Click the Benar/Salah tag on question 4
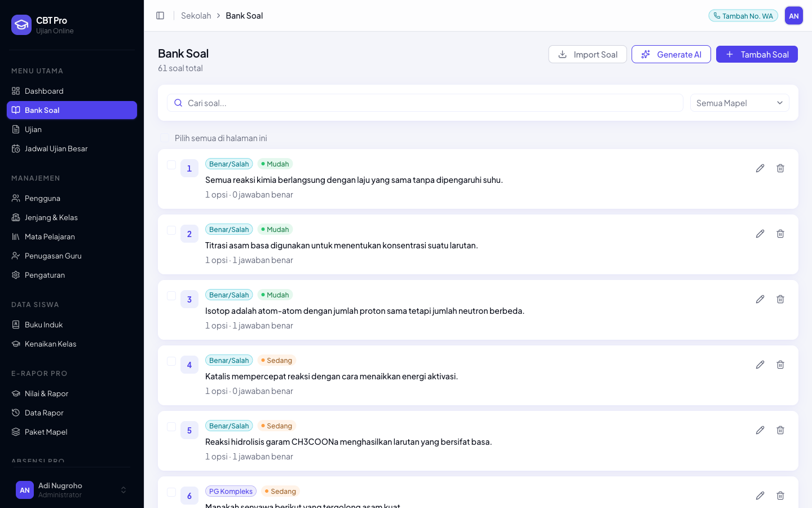812x508 pixels. [229, 360]
